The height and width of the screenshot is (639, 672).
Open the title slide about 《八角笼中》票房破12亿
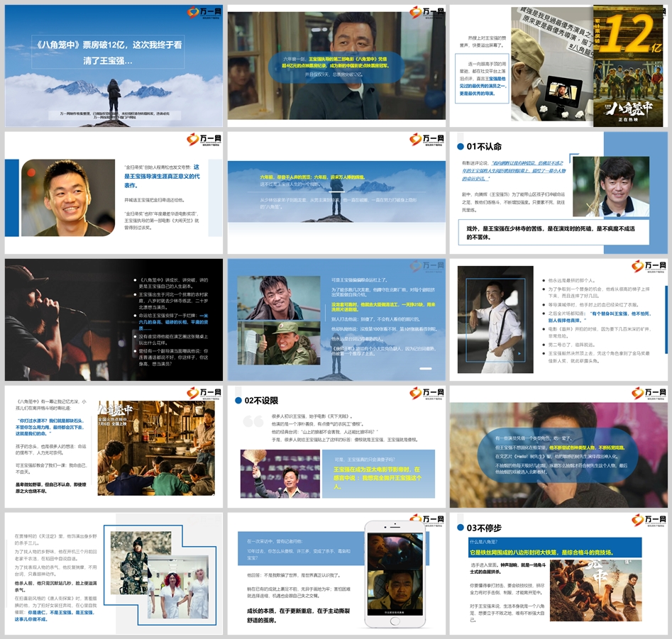coord(114,66)
